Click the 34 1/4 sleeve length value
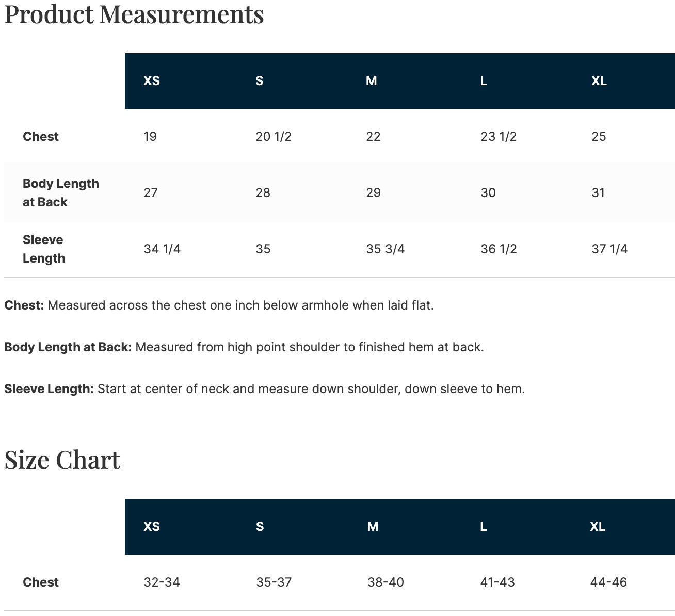The width and height of the screenshot is (675, 616). coord(162,249)
